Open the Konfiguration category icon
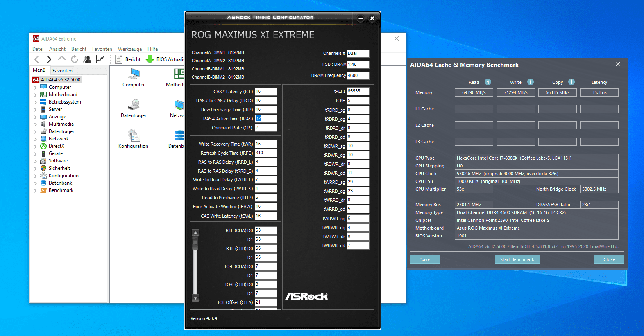The width and height of the screenshot is (644, 336). point(134,135)
